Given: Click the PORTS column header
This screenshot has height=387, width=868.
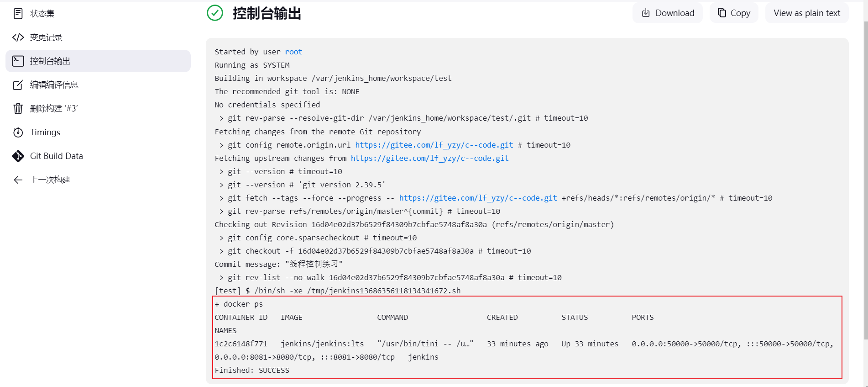Looking at the screenshot, I should click(x=643, y=318).
